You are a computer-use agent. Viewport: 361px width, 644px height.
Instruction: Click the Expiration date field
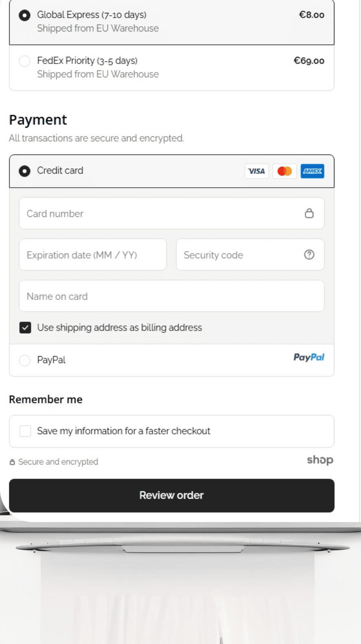click(x=93, y=255)
